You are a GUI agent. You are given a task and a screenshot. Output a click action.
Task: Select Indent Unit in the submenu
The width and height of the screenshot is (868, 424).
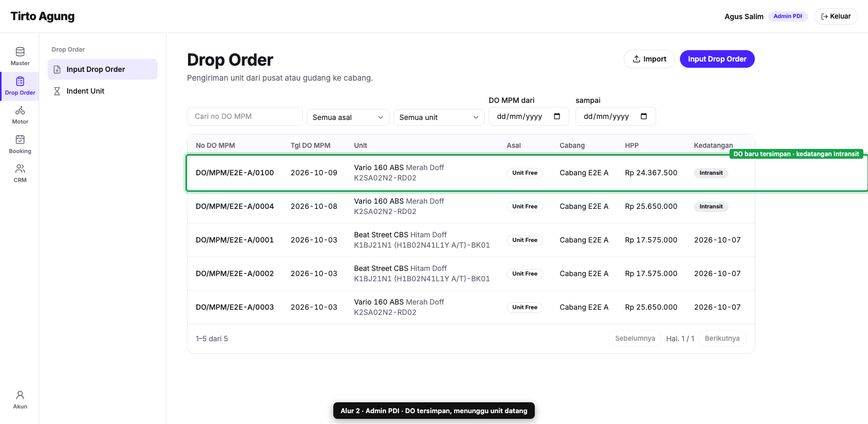click(x=102, y=91)
